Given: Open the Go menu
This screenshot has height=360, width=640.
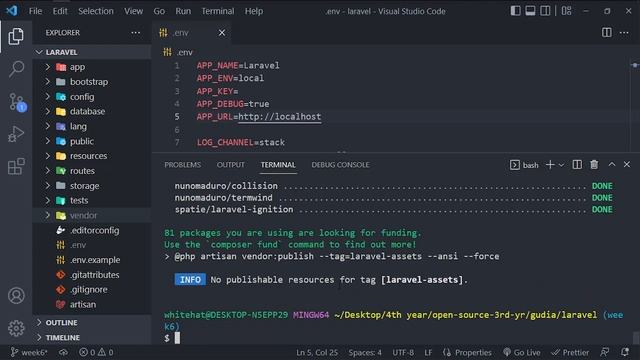Looking at the screenshot, I should [159, 11].
